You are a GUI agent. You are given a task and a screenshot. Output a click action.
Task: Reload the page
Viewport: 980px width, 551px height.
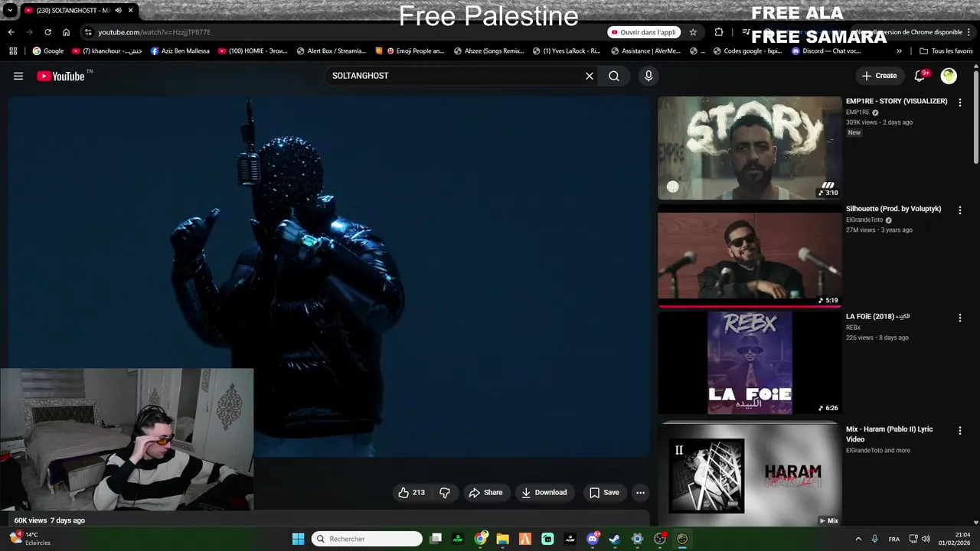point(47,32)
